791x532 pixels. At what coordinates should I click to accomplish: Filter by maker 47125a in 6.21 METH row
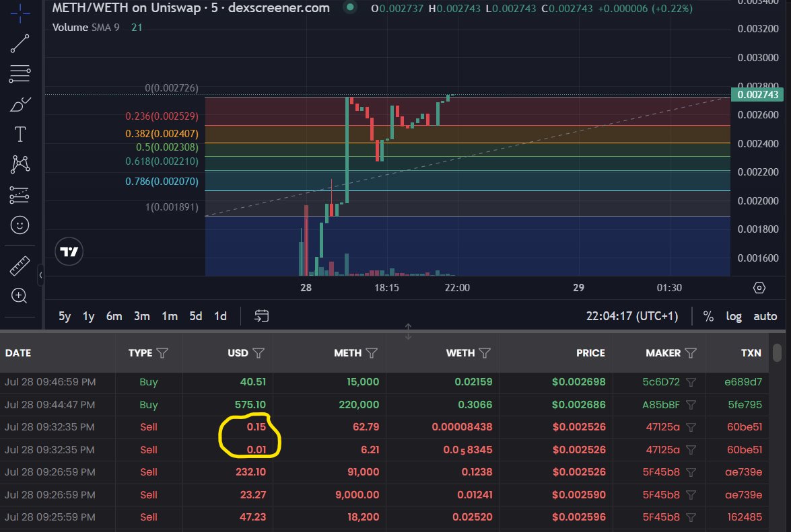click(691, 450)
